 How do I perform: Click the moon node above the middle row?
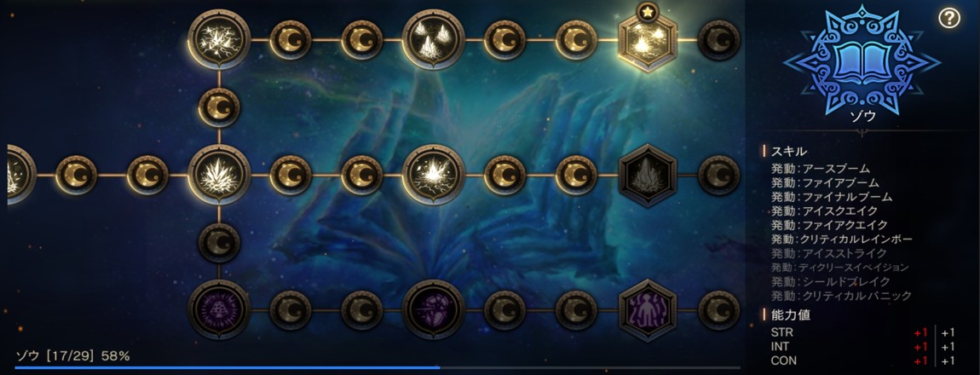[x=219, y=107]
